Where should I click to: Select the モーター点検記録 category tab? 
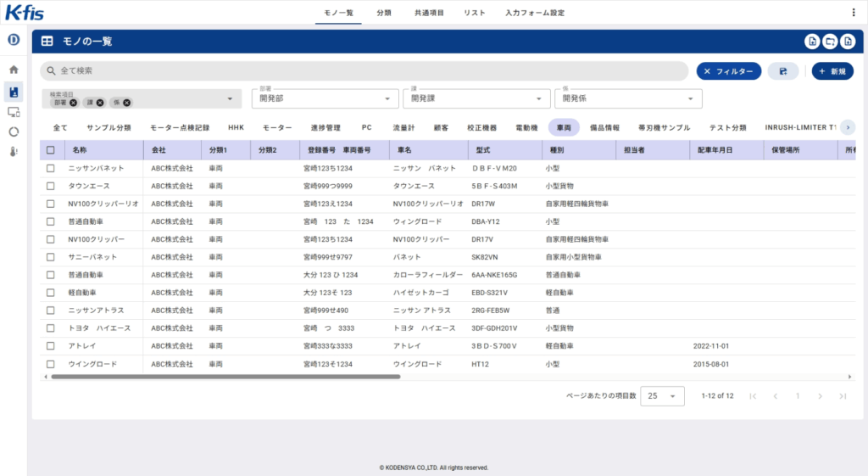tap(180, 127)
